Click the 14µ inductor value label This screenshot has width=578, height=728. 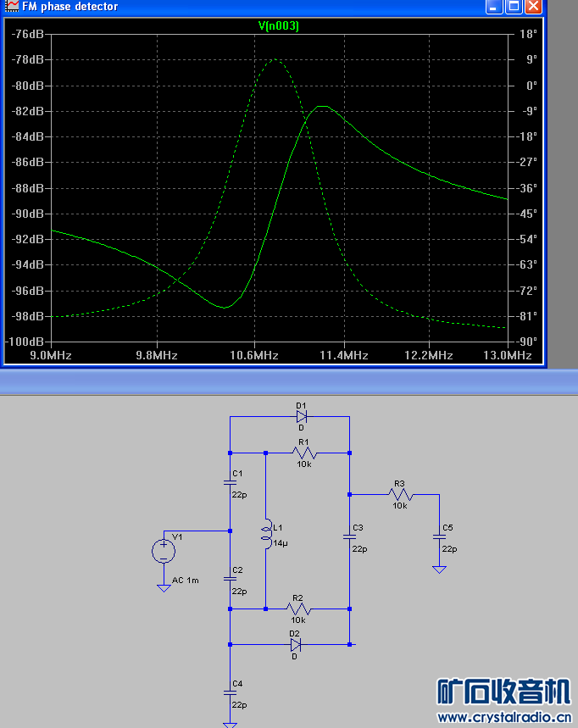coord(281,543)
